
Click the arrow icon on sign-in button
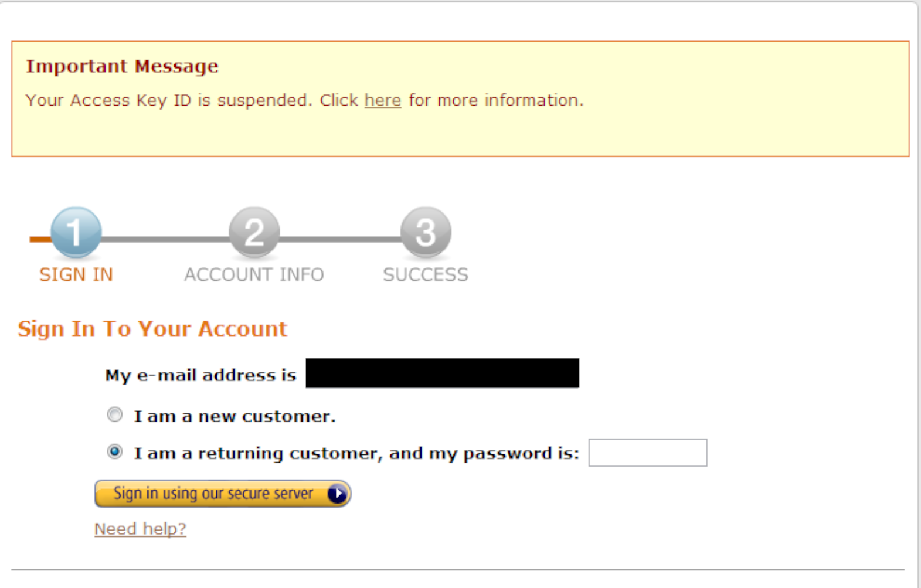tap(337, 494)
